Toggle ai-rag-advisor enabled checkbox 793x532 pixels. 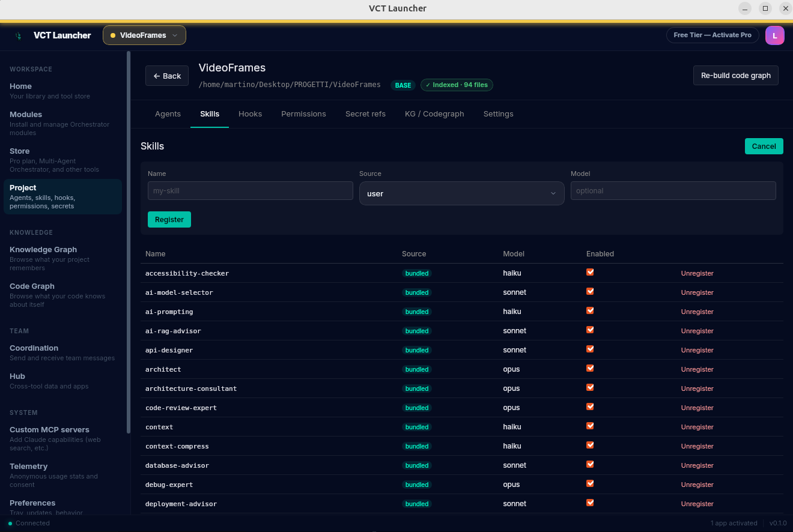coord(590,330)
